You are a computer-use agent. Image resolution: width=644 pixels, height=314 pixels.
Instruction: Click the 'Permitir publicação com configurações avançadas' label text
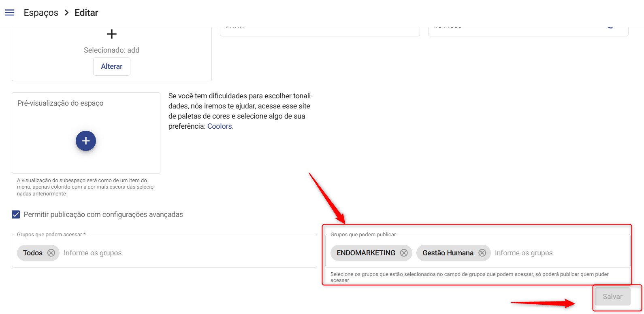pyautogui.click(x=103, y=214)
